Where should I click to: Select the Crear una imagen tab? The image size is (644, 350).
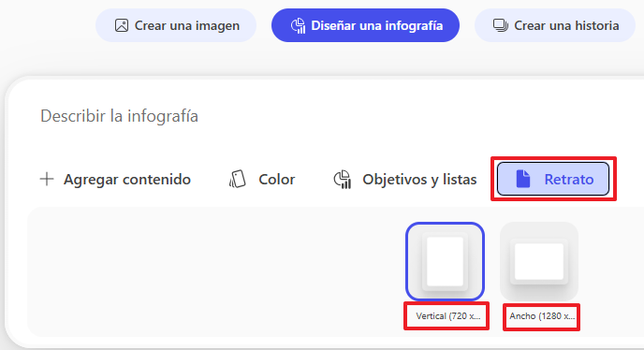coord(176,25)
